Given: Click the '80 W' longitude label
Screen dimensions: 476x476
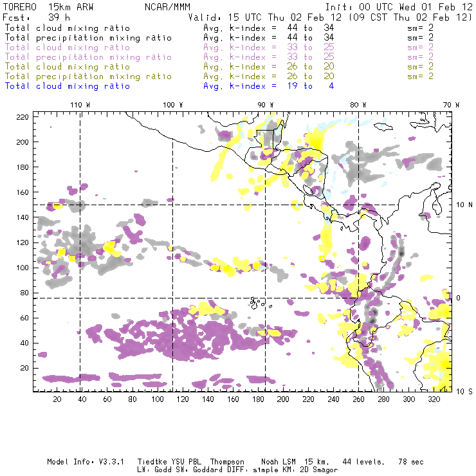Looking at the screenshot, I should tap(358, 105).
